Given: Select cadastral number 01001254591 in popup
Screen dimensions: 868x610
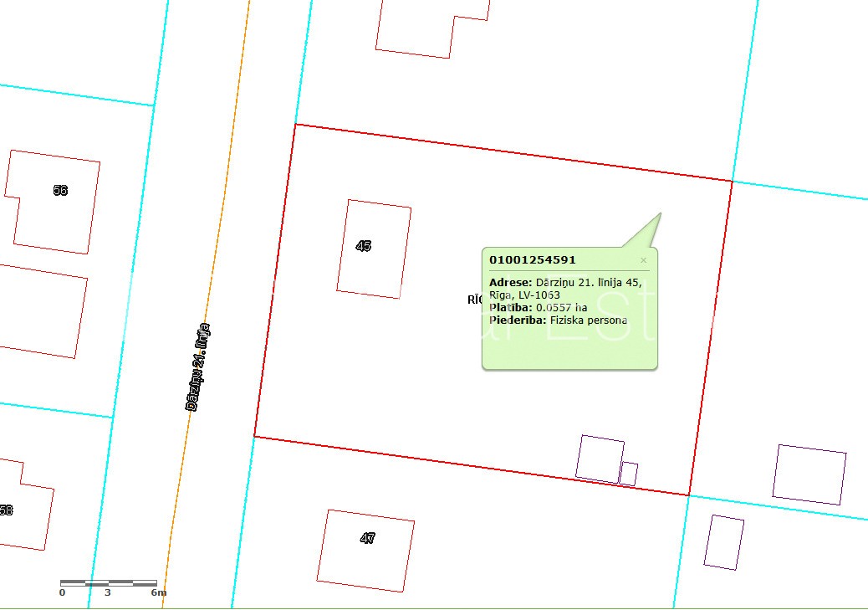Looking at the screenshot, I should 532,260.
